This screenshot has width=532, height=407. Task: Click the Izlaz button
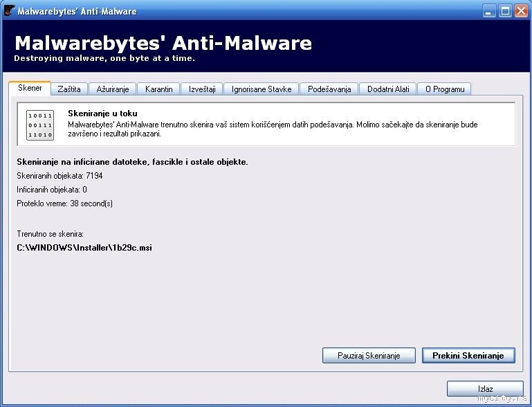point(485,389)
